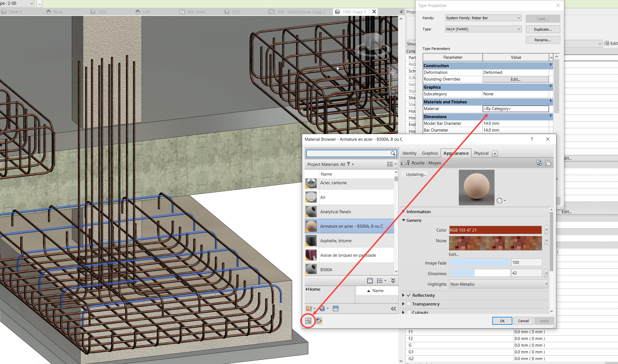Click the Duplicate... button
The height and width of the screenshot is (364, 618).
[542, 29]
